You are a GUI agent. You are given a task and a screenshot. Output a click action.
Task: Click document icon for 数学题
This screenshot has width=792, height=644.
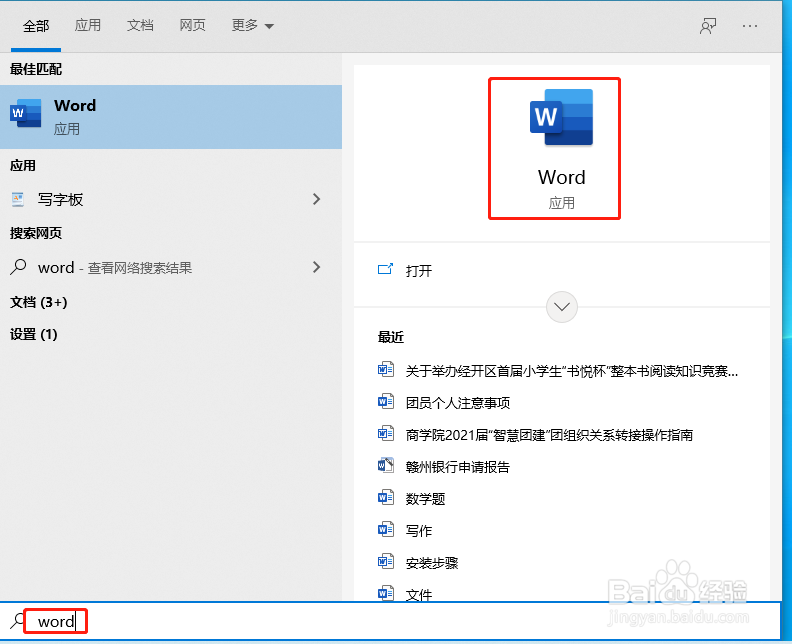click(x=386, y=498)
